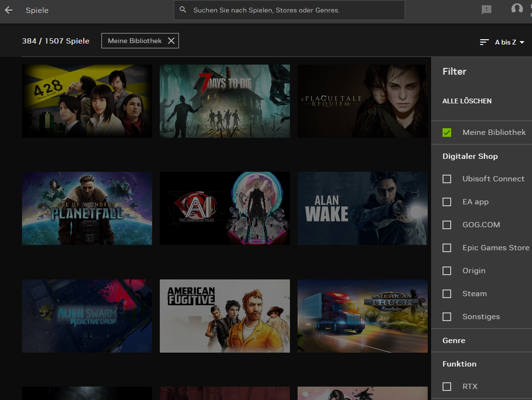Open American Truck Simulator tile
The image size is (532, 400).
(362, 316)
